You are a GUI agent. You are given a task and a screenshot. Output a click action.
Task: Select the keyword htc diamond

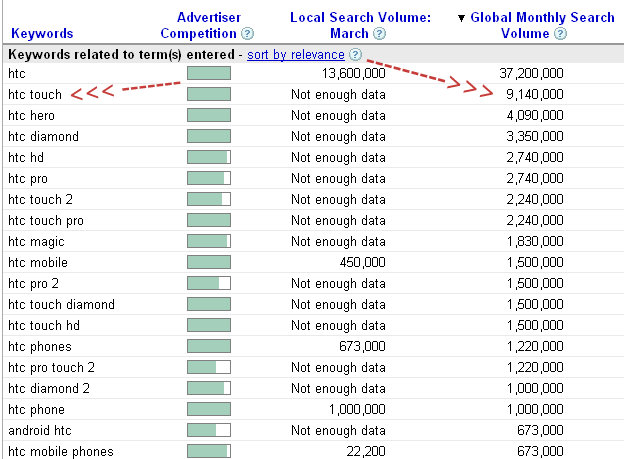tap(43, 137)
